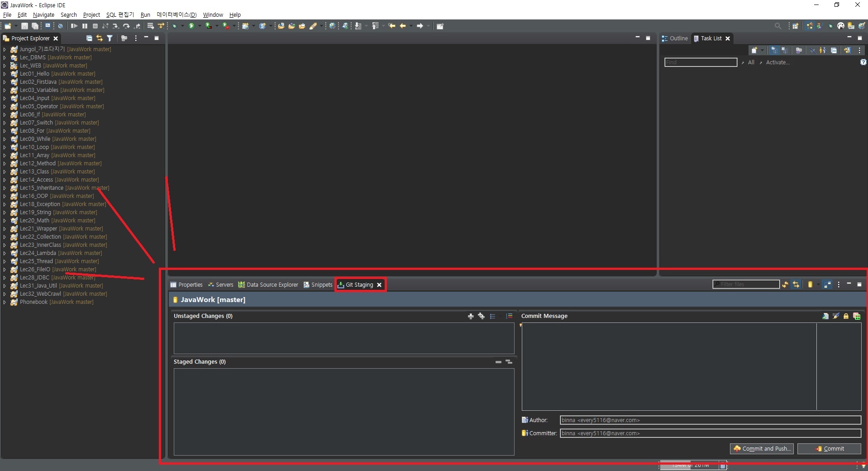Click the Step Over icon

126,26
